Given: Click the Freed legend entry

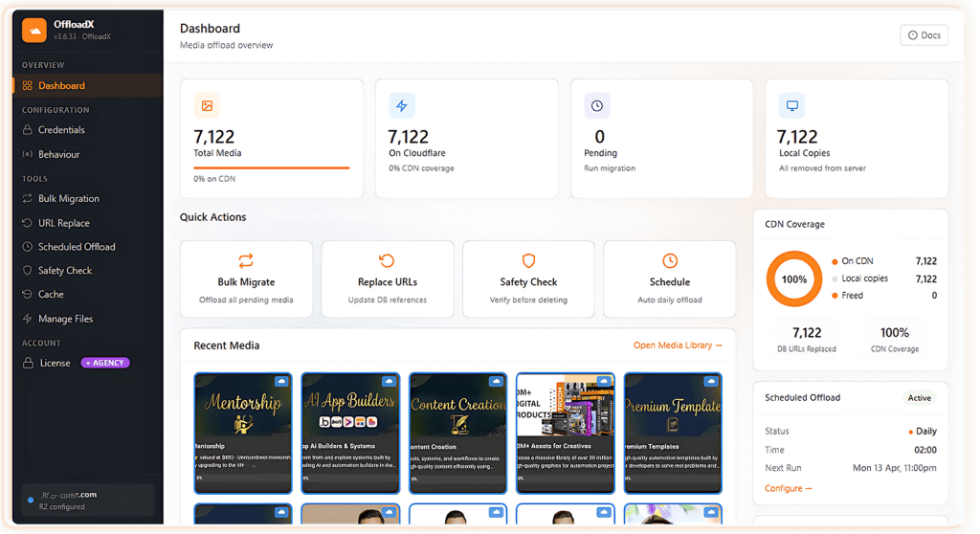Looking at the screenshot, I should pos(884,296).
